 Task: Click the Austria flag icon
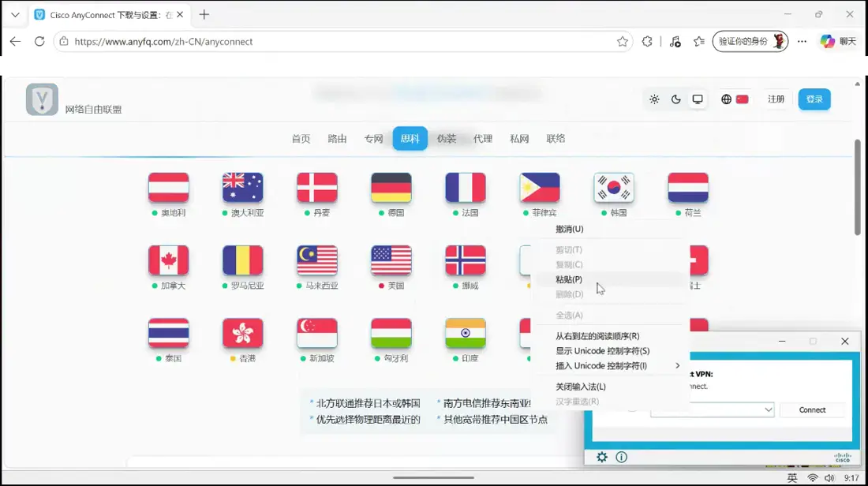pos(169,188)
